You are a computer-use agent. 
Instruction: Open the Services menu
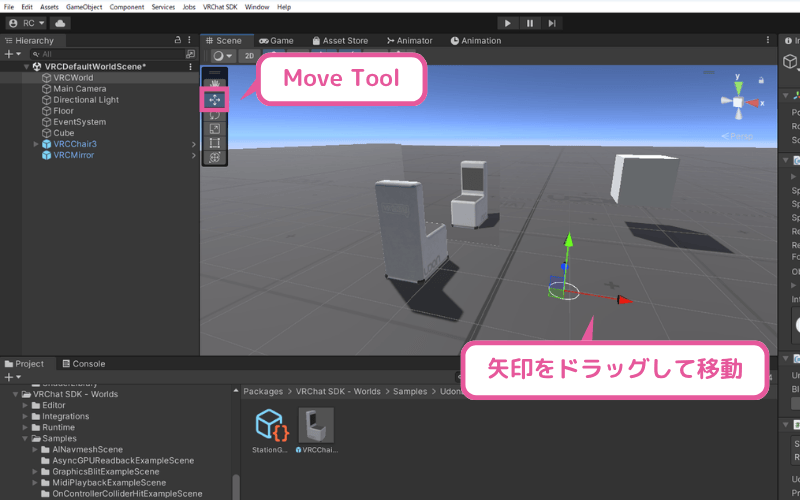point(163,7)
